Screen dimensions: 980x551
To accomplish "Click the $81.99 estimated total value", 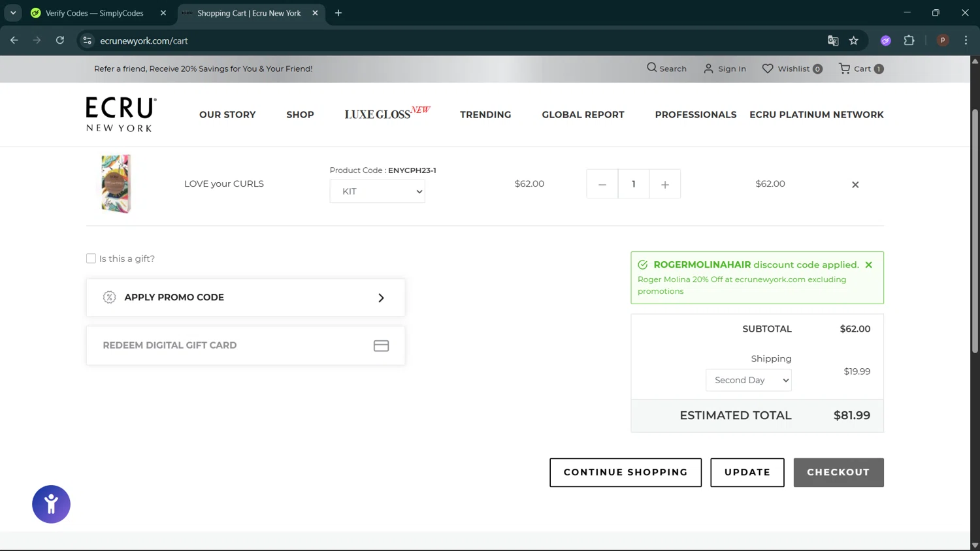I will (x=852, y=415).
